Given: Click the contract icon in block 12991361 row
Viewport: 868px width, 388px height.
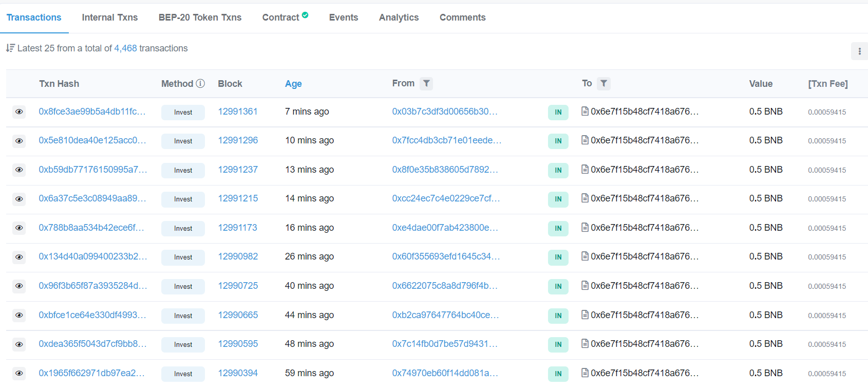Looking at the screenshot, I should point(584,111).
